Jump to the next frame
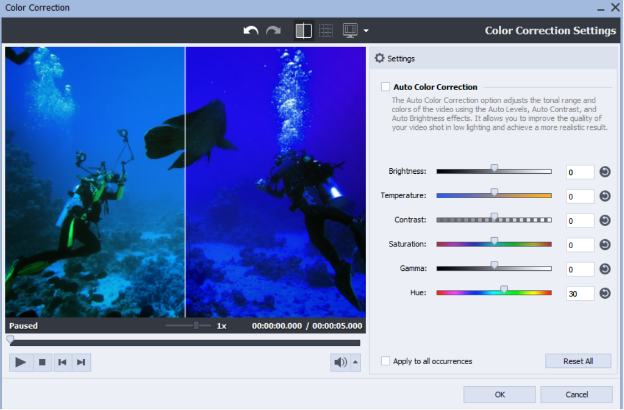This screenshot has width=624, height=410. tap(81, 362)
